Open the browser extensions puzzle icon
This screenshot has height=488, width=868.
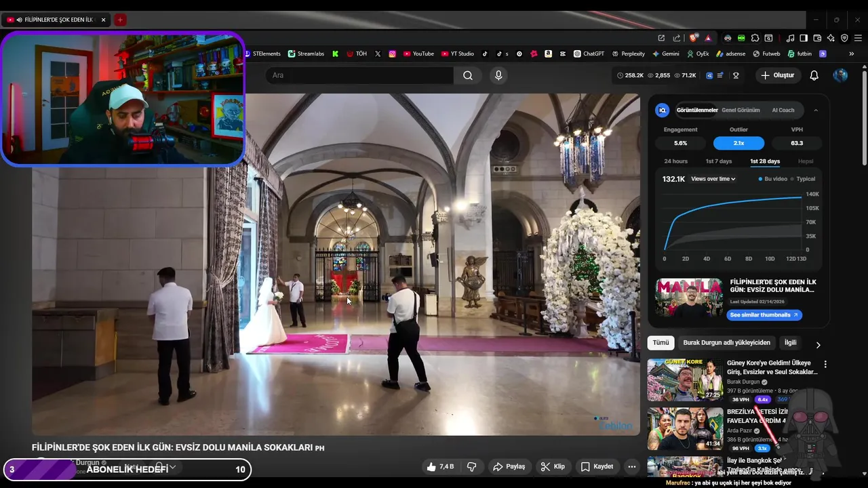(x=755, y=38)
